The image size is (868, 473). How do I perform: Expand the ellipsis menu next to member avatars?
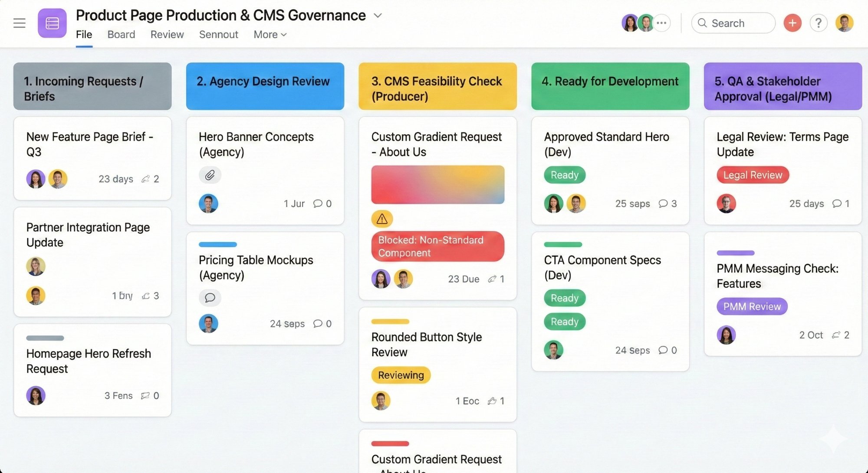pos(661,23)
